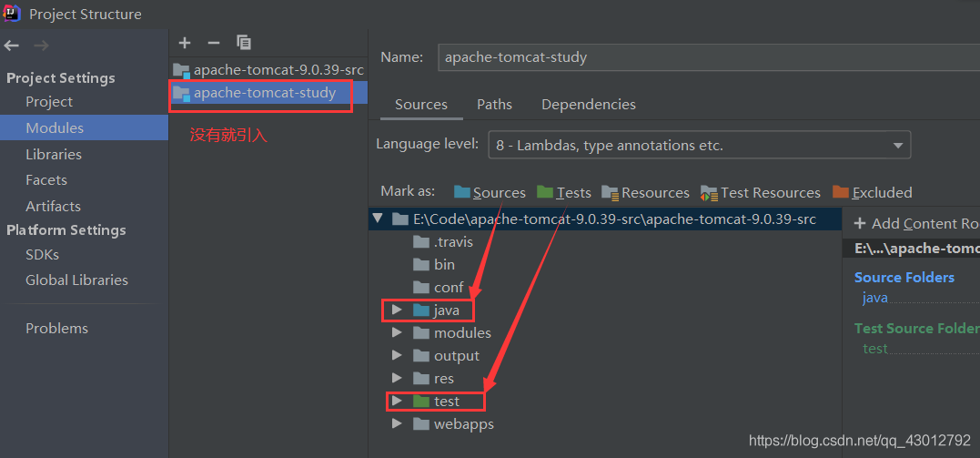Collapse the E:\Code content root tree node
980x458 pixels.
pos(377,219)
